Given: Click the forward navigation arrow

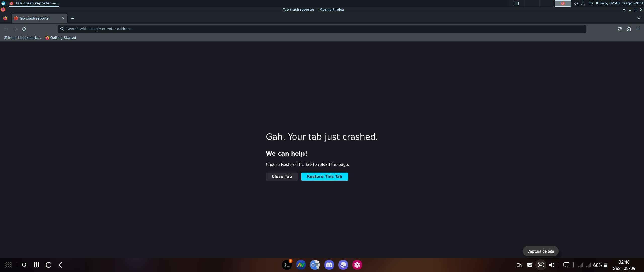Looking at the screenshot, I should pos(15,29).
